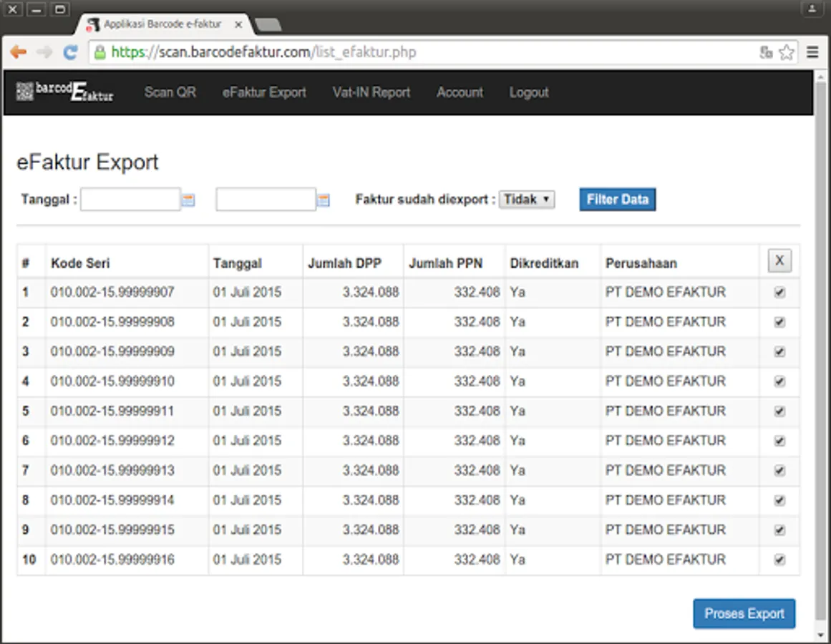Close the Applikasi Barcode e-faktur tab
The height and width of the screenshot is (644, 831).
[238, 24]
